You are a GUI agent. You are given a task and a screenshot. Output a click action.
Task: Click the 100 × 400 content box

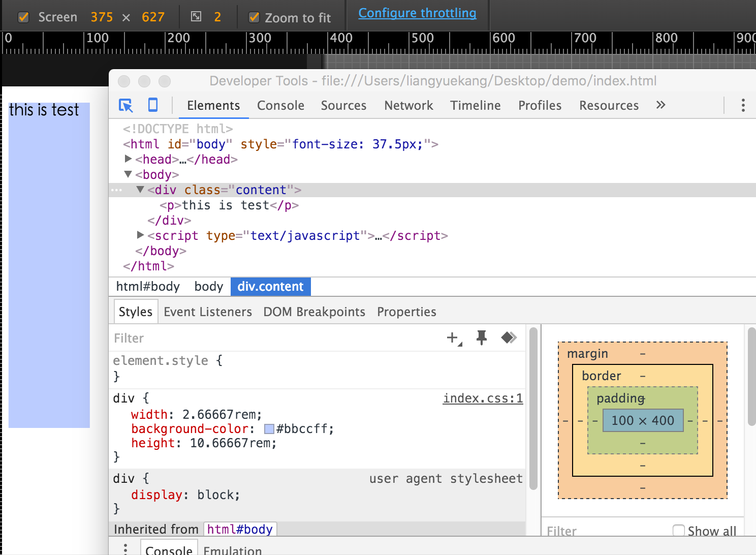point(643,420)
